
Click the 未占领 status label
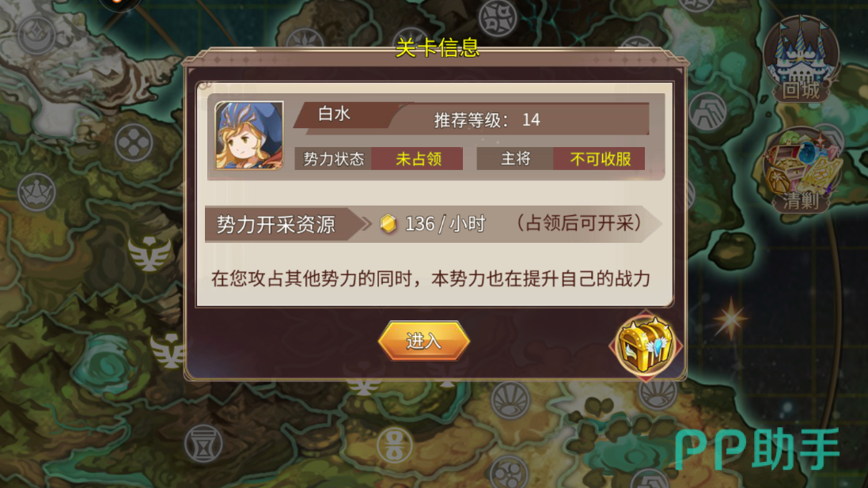(x=419, y=159)
